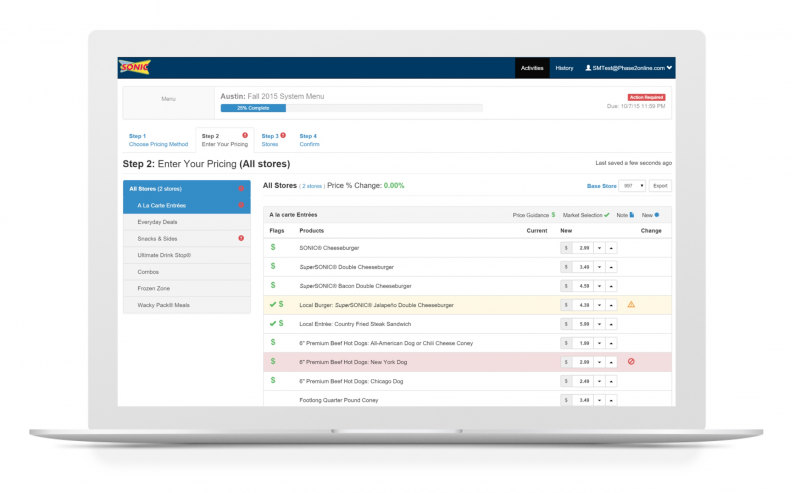The height and width of the screenshot is (493, 800).
Task: Click the user profile icon in header
Action: 588,68
